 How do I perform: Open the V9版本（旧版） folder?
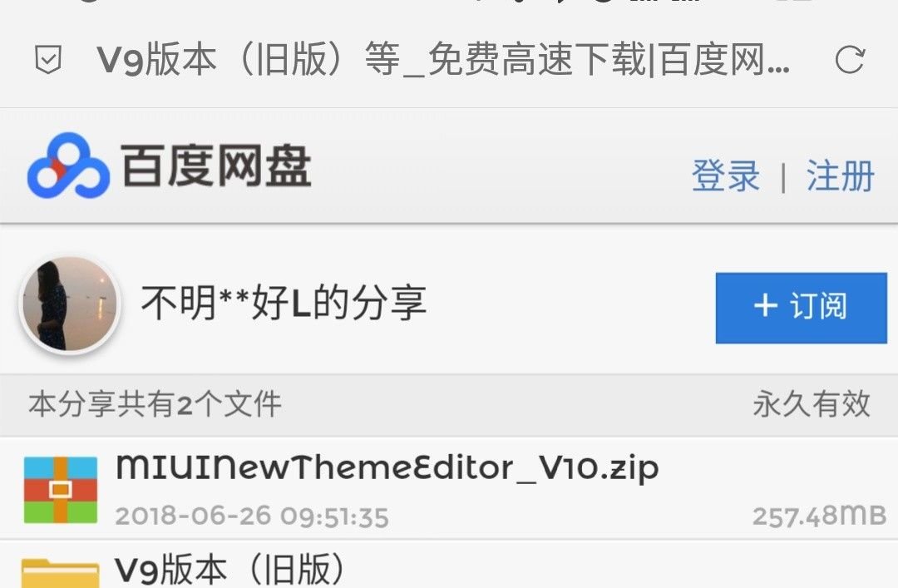(230, 570)
